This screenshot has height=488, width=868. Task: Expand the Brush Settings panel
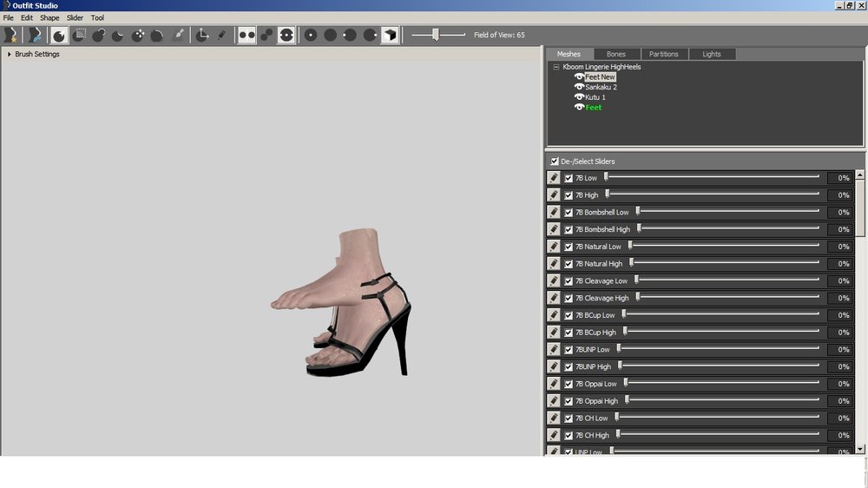pos(10,55)
